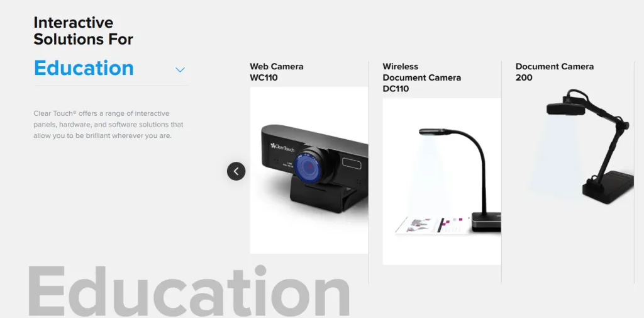Click the Clear Touch logo on webcam
644x318 pixels.
pyautogui.click(x=282, y=147)
